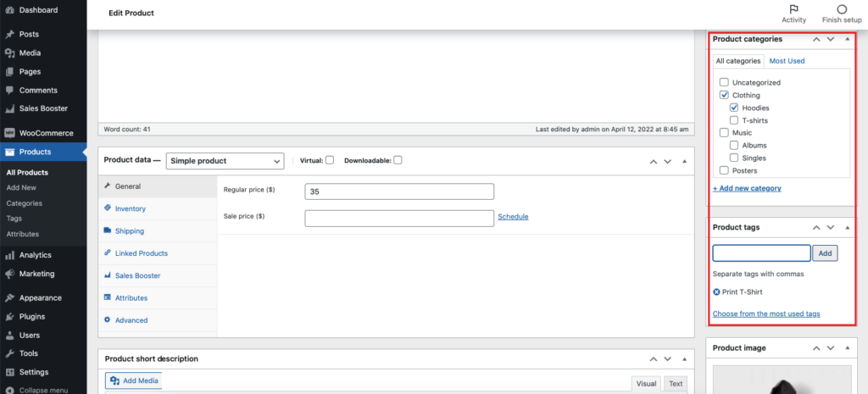The height and width of the screenshot is (394, 868).
Task: Switch to the Most Used categories tab
Action: (x=787, y=61)
